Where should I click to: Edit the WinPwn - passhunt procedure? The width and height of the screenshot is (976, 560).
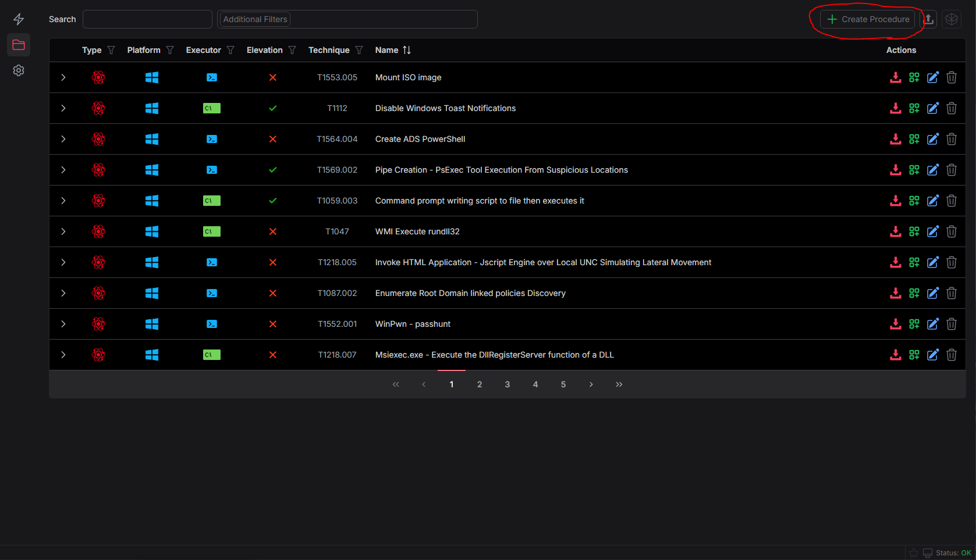coord(932,324)
